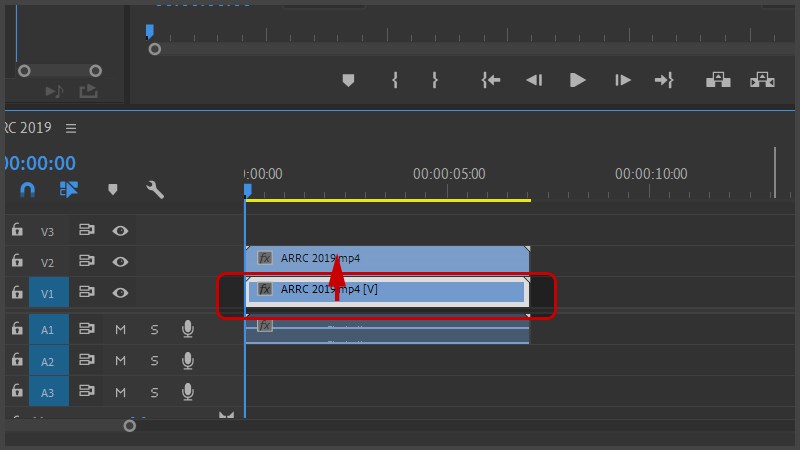Toggle sync lock on A2
Image resolution: width=800 pixels, height=450 pixels.
87,360
